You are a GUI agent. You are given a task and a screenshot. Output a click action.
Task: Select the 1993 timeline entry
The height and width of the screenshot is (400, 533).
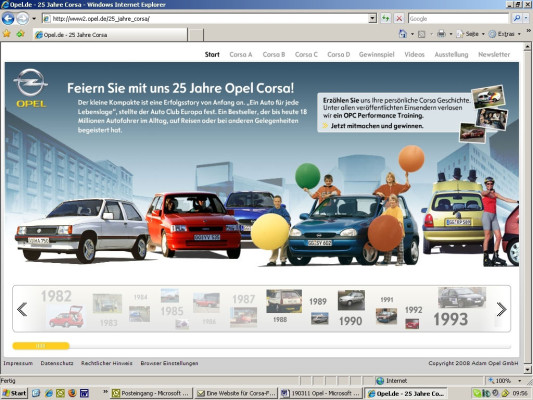451,319
